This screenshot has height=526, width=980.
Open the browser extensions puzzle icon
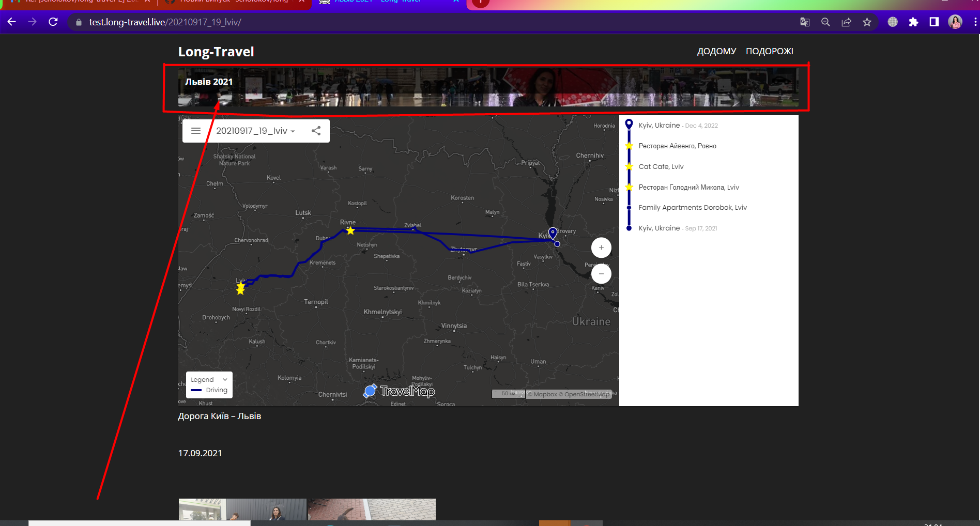click(914, 22)
